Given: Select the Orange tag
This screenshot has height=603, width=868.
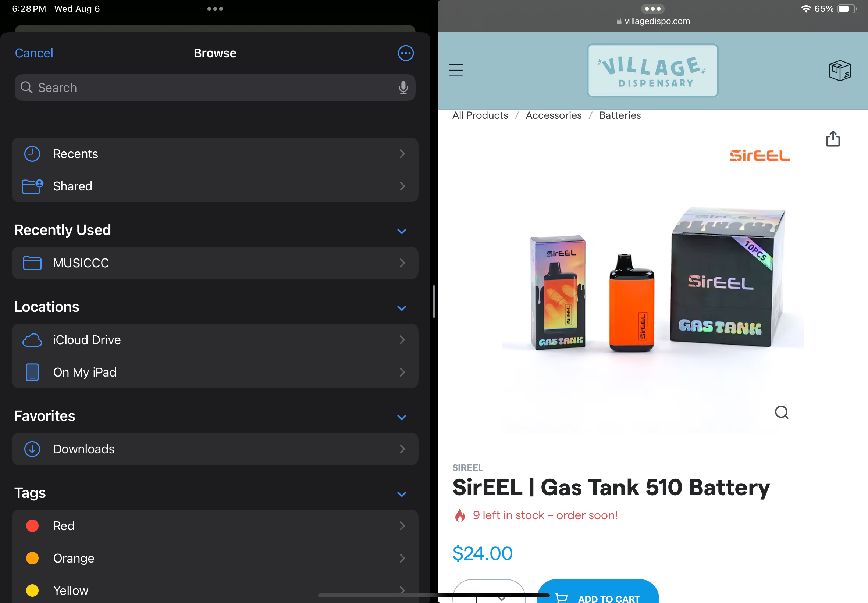Looking at the screenshot, I should click(x=215, y=558).
